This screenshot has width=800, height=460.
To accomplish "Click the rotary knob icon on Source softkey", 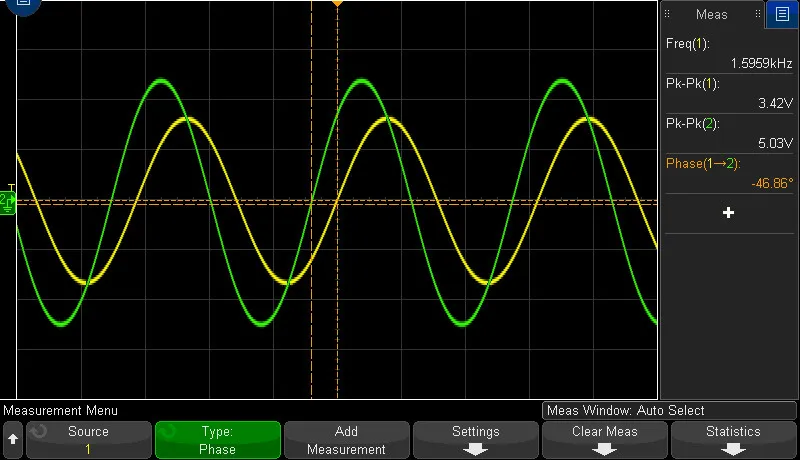I will pos(38,432).
